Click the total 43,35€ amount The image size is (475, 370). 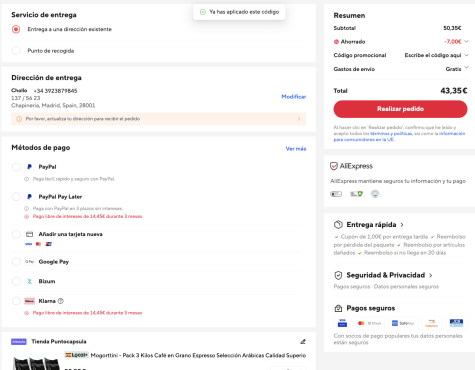point(454,91)
